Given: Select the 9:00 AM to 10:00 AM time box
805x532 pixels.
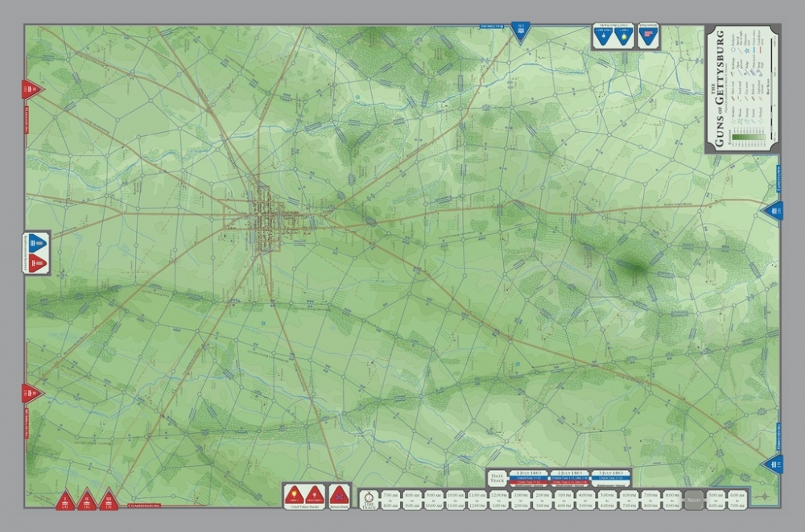Looking at the screenshot, I should click(433, 500).
